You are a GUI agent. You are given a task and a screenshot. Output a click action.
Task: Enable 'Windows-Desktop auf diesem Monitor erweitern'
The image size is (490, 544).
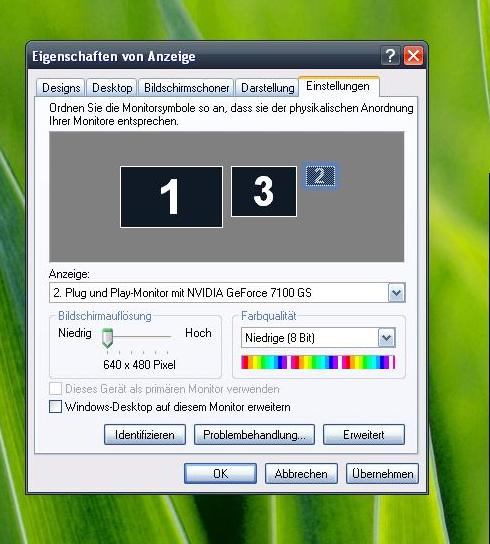(170, 407)
